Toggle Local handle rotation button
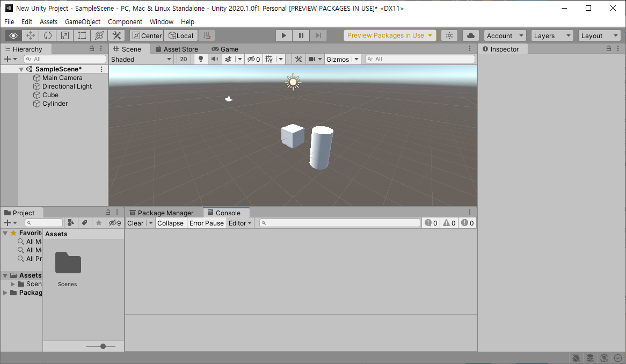The height and width of the screenshot is (364, 626). (x=181, y=35)
